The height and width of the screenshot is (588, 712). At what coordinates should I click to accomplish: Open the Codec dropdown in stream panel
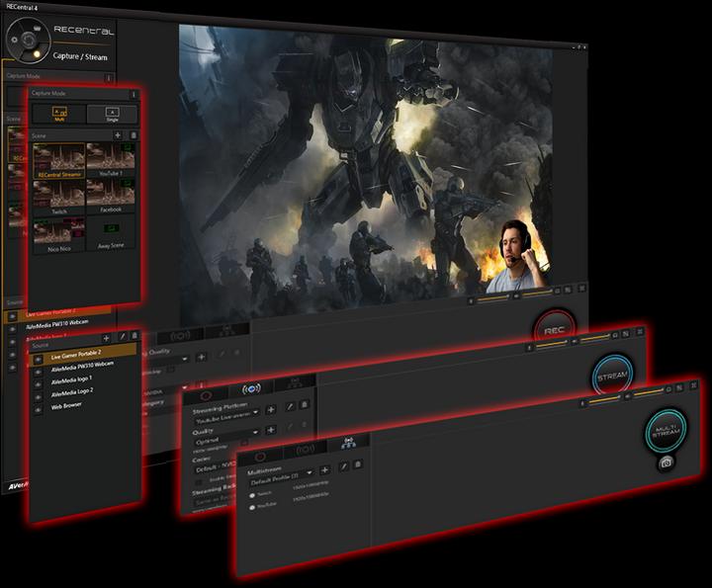[216, 467]
